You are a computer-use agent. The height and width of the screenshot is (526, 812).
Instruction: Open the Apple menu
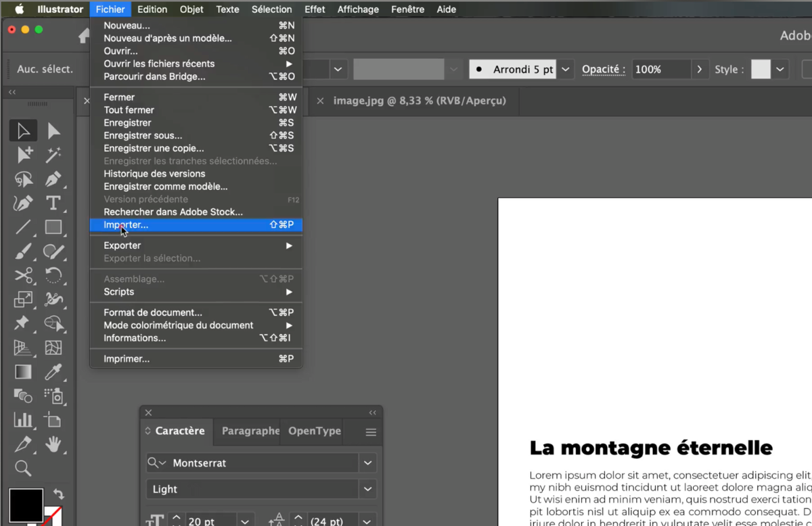19,9
